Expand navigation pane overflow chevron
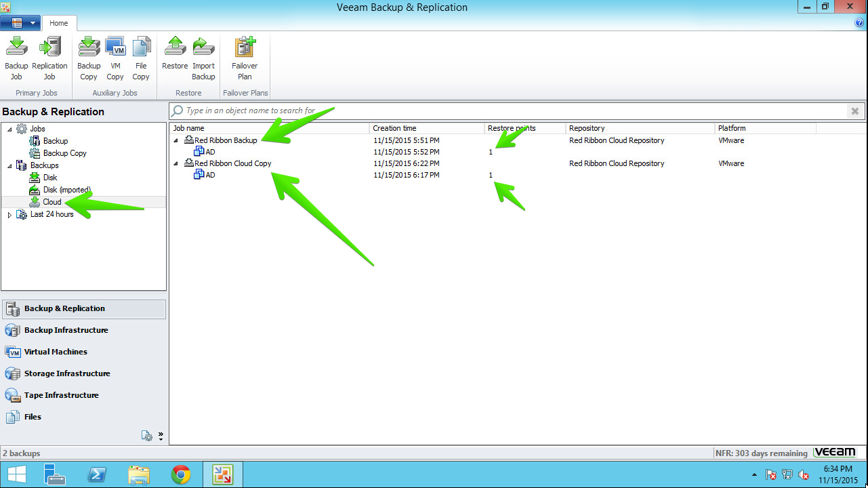The height and width of the screenshot is (488, 868). coord(161,436)
